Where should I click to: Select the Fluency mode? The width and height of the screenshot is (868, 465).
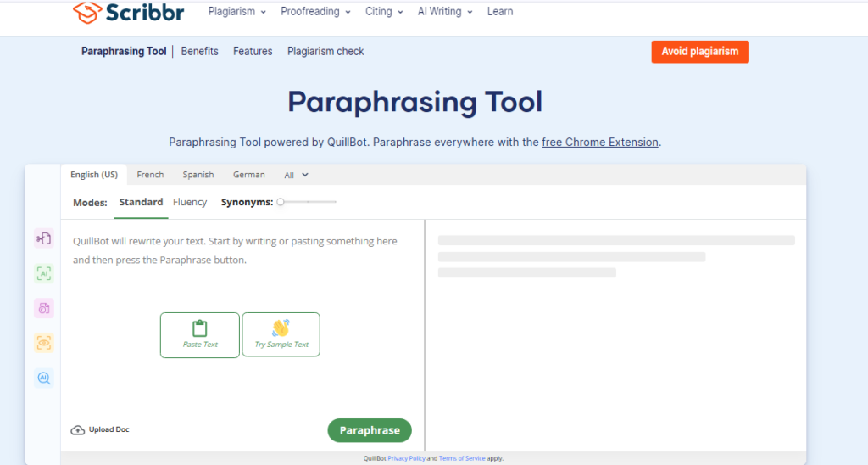[190, 202]
